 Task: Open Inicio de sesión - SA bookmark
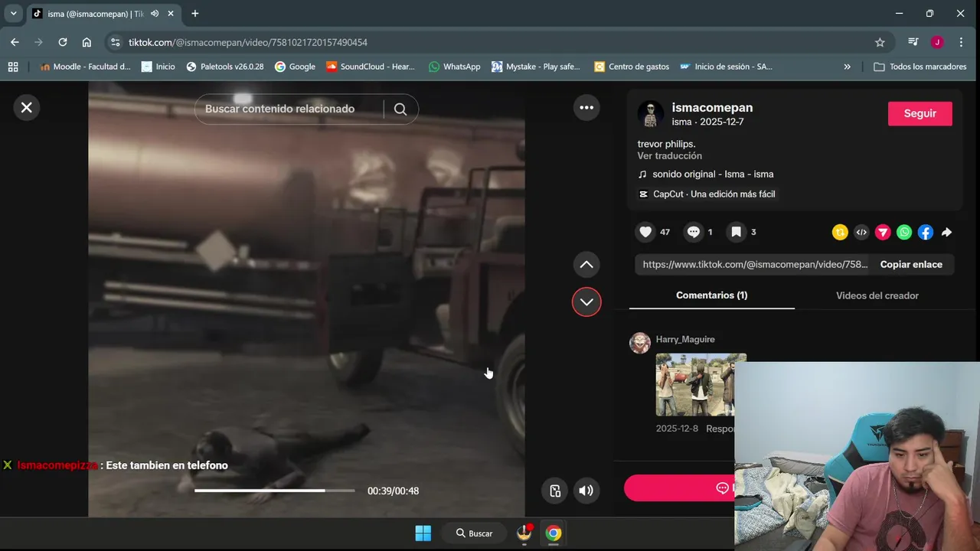pos(726,67)
